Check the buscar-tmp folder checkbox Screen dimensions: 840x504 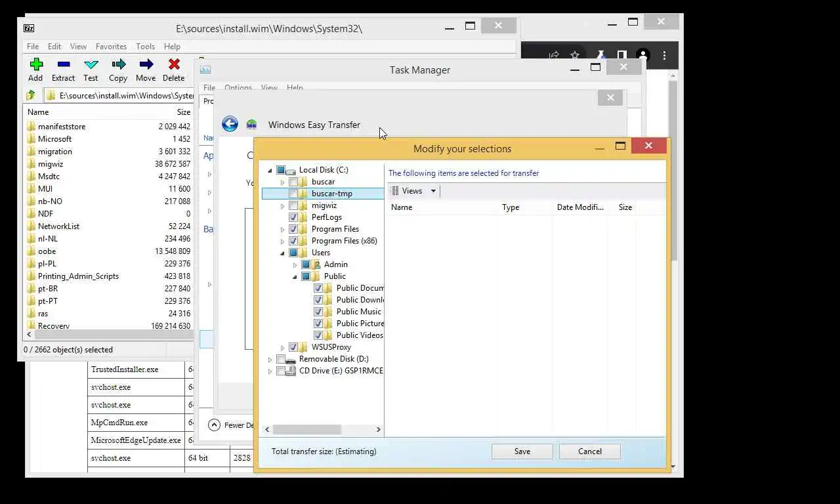(293, 194)
